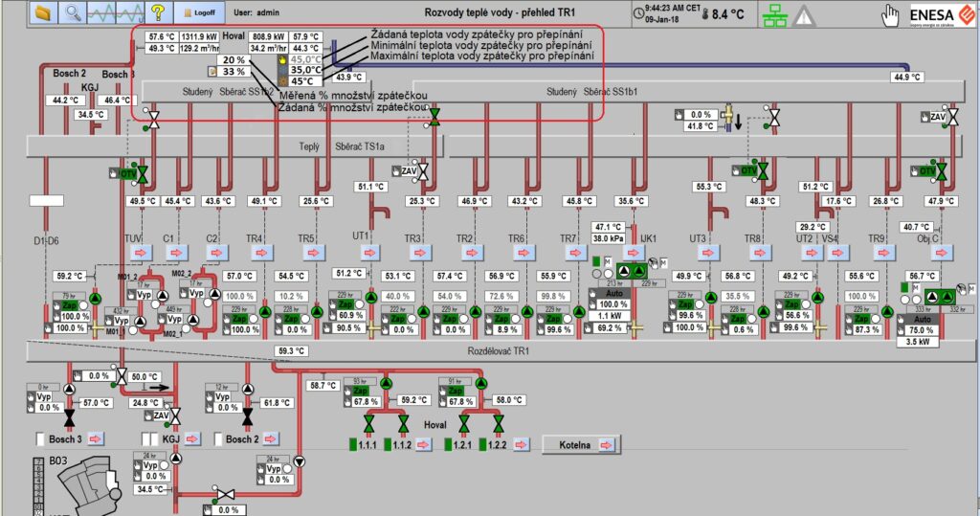980x516 pixels.
Task: Open Bosch 2 detail arrow at bottom
Action: 271,439
